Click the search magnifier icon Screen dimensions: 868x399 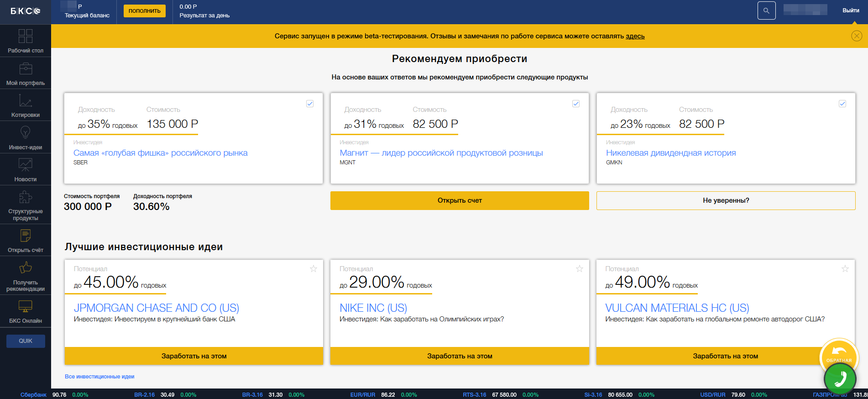pos(766,10)
